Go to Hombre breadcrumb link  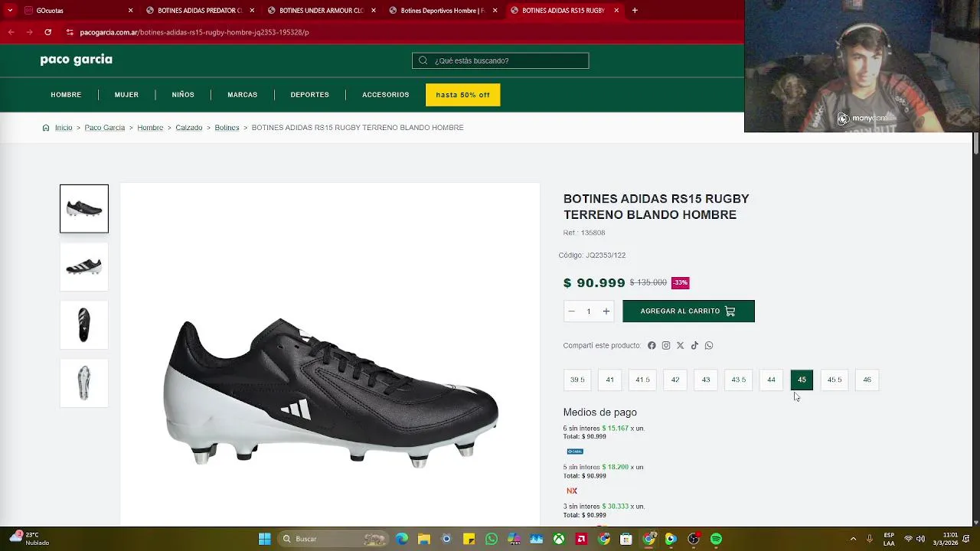coord(150,128)
